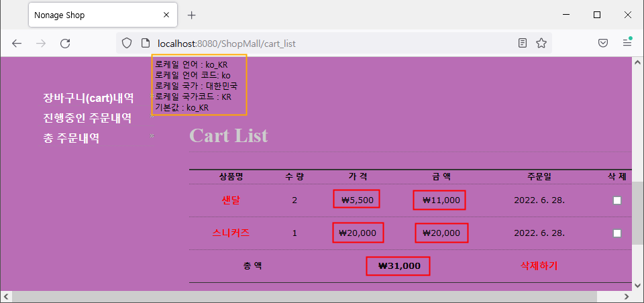Click the 가 격 column header
Screen dimensions: 644x303
[358, 177]
